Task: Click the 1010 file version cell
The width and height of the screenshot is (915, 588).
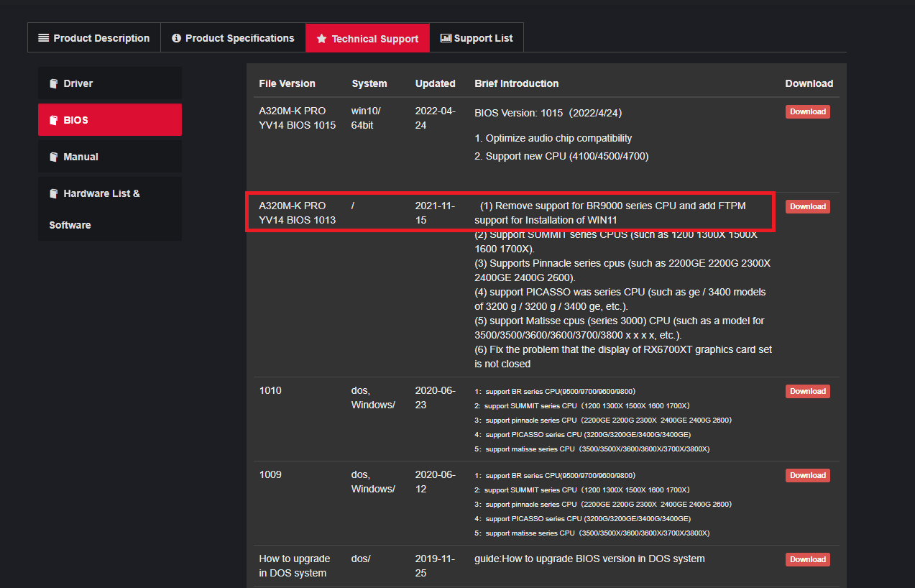Action: tap(270, 390)
